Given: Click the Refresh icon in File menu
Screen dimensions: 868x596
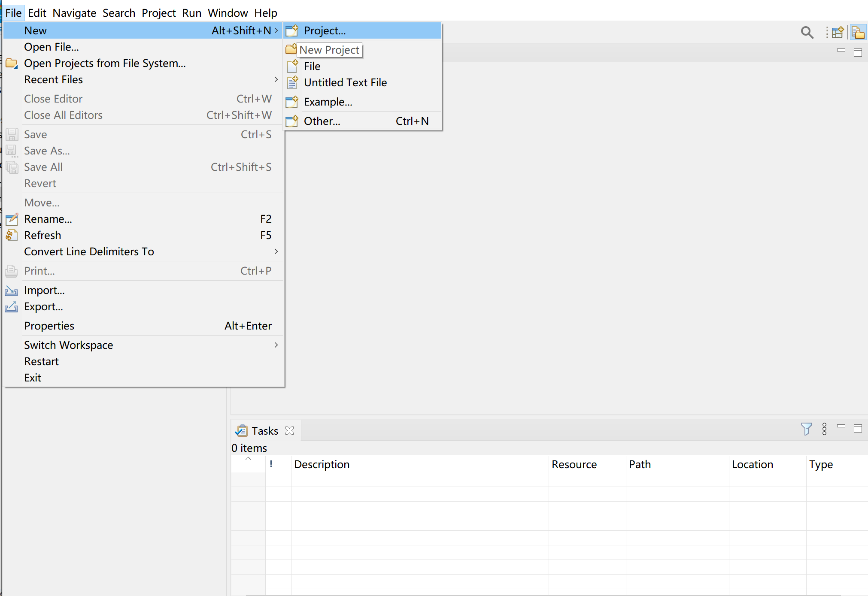Looking at the screenshot, I should [x=12, y=235].
